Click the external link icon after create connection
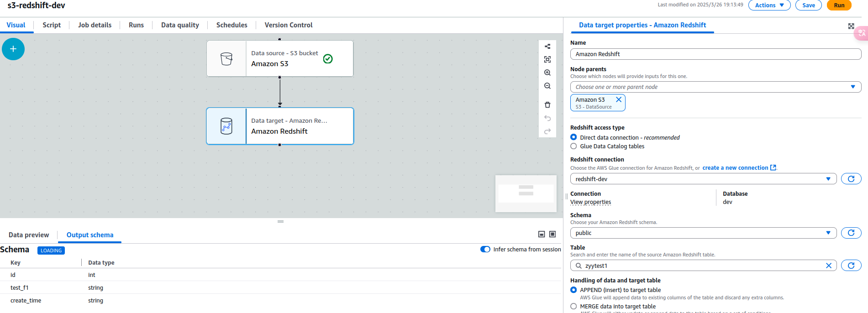Viewport: 868px width, 313px height. [x=773, y=168]
